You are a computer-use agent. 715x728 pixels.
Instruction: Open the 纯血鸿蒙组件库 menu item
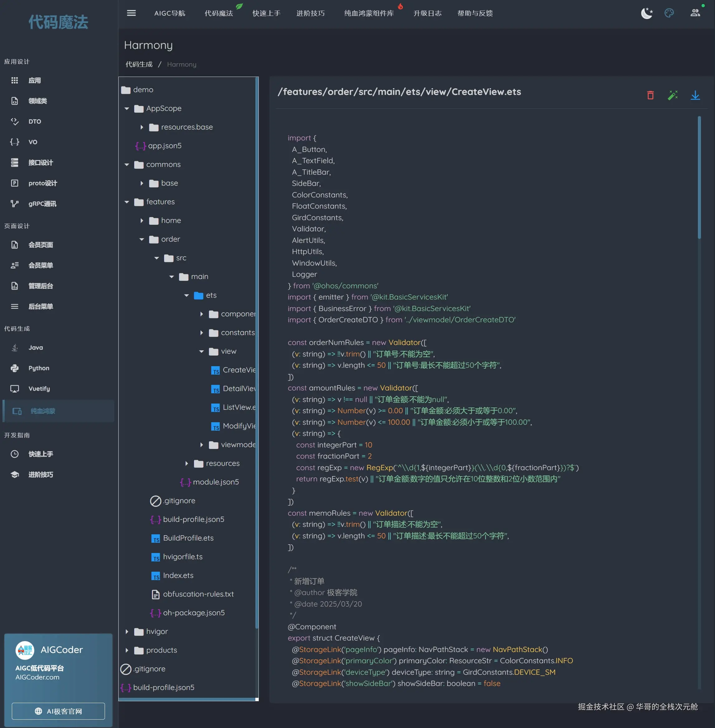(x=369, y=13)
